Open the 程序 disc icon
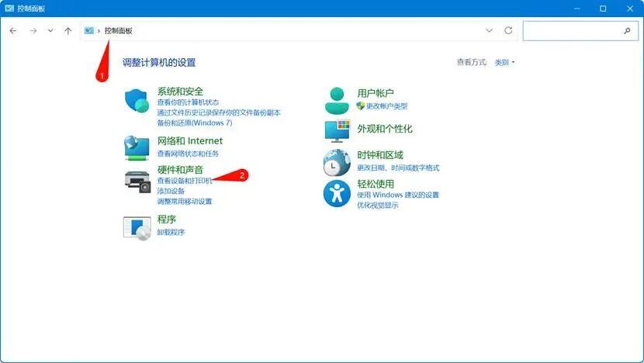The image size is (644, 363). point(137,228)
